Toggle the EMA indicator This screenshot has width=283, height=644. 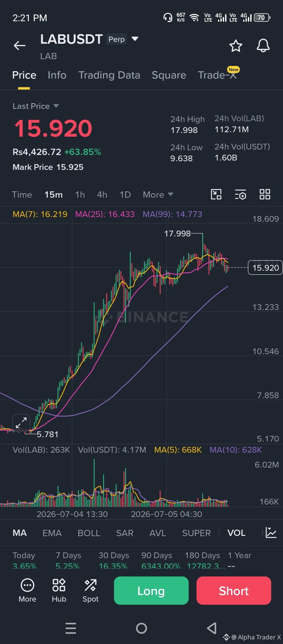click(52, 533)
